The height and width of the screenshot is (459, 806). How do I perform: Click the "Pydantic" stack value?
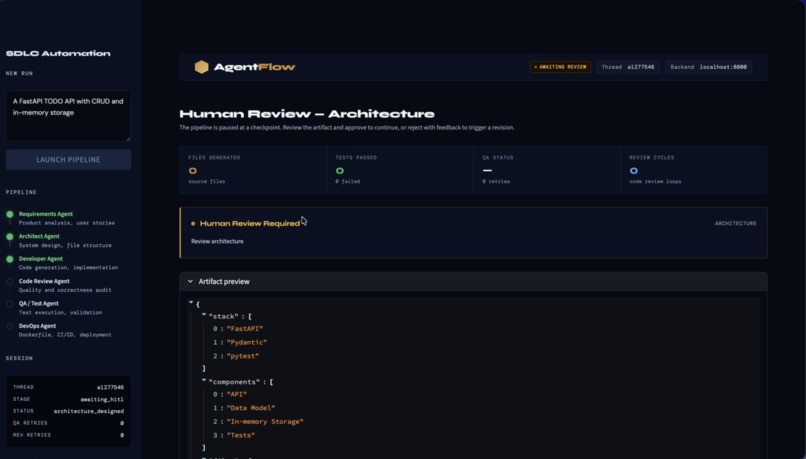click(x=247, y=342)
